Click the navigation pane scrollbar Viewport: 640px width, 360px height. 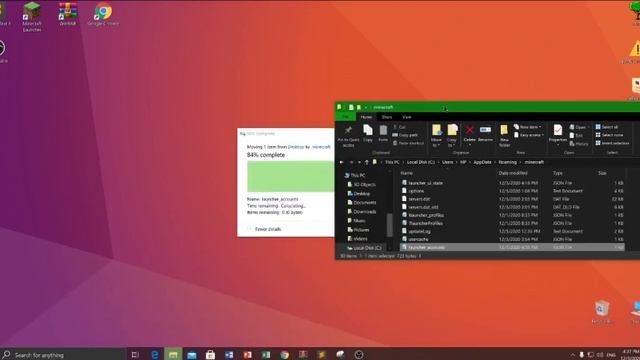(389, 224)
